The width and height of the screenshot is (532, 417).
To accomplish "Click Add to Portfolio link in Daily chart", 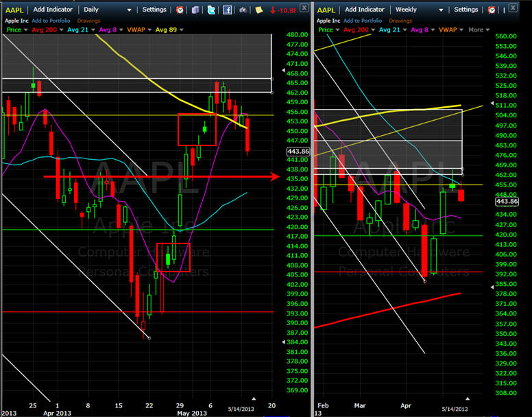I will (51, 21).
